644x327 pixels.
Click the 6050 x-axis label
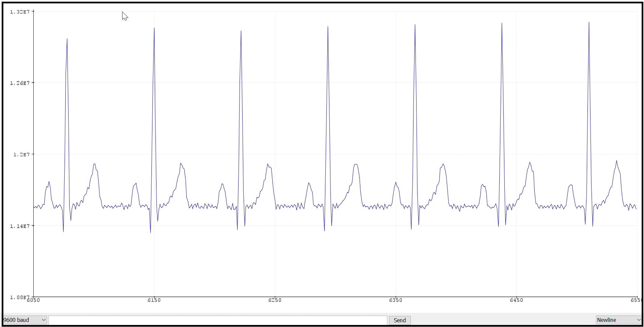click(x=33, y=300)
